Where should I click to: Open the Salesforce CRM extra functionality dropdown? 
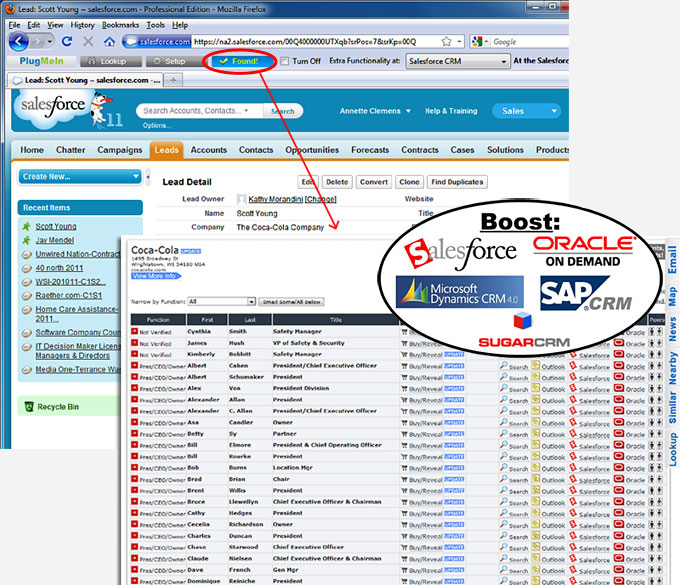[457, 61]
